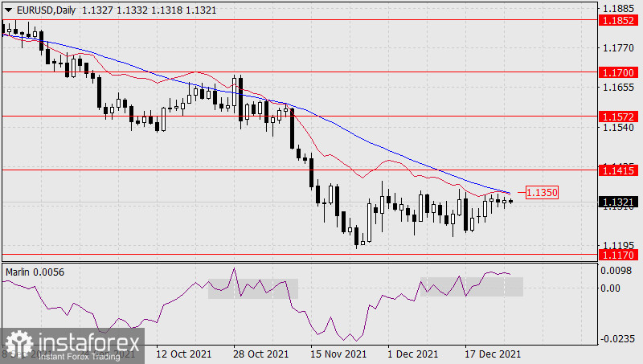Click the current price tag 1.1321

click(618, 202)
